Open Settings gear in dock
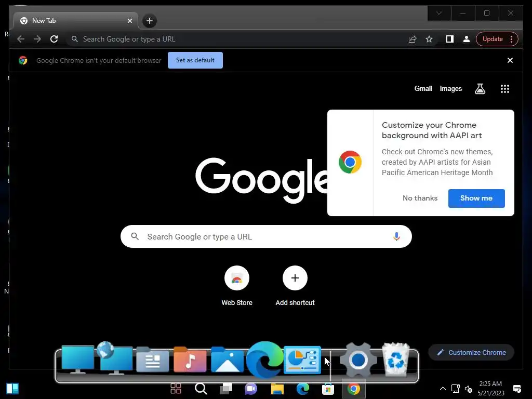 (x=358, y=360)
